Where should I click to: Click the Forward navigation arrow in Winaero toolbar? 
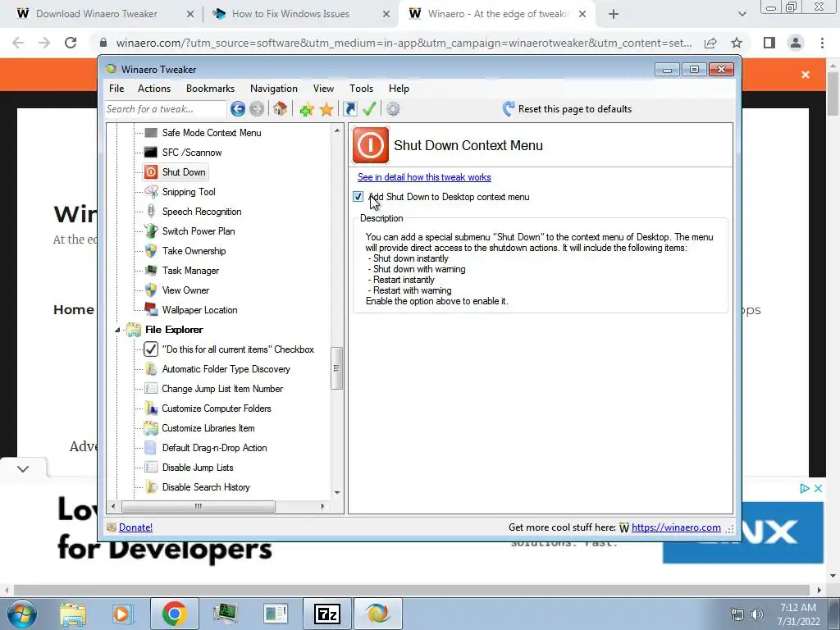(257, 109)
